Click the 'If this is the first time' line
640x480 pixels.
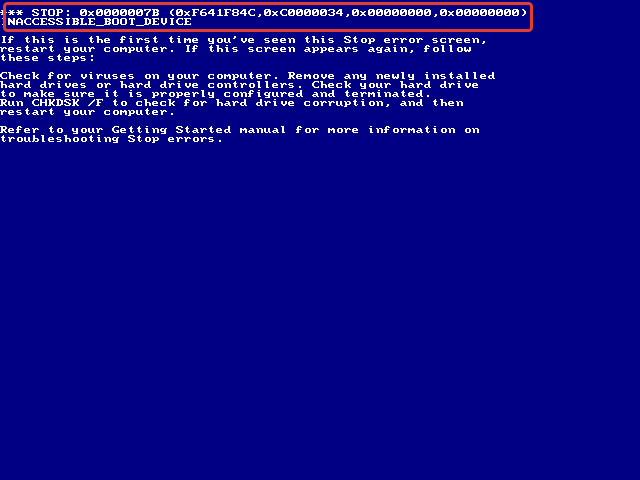[x=244, y=40]
